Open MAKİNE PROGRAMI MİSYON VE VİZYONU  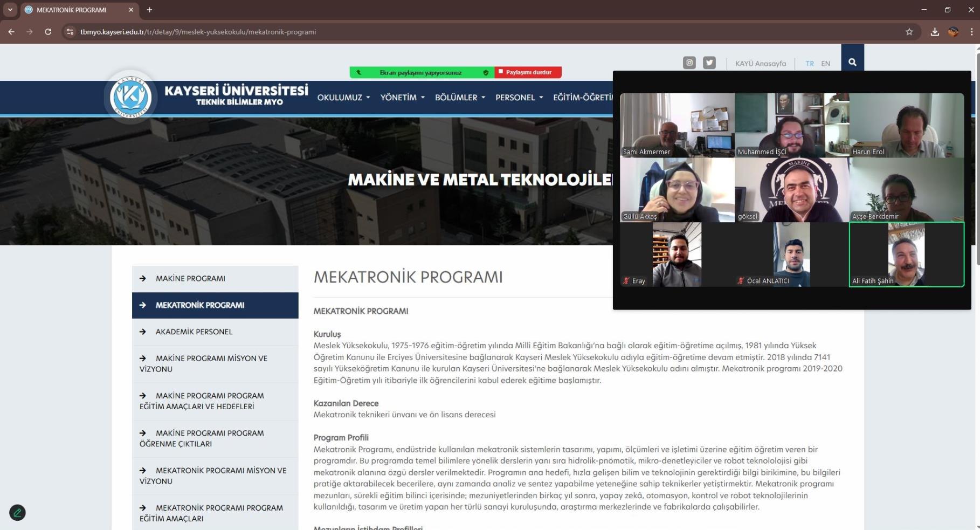215,364
